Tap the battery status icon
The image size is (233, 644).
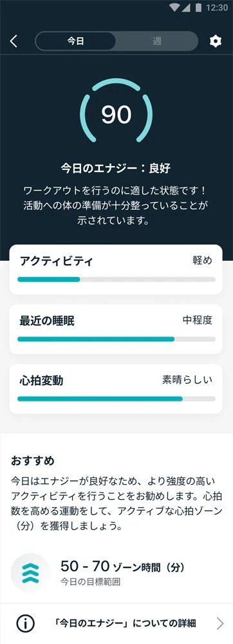[x=198, y=8]
